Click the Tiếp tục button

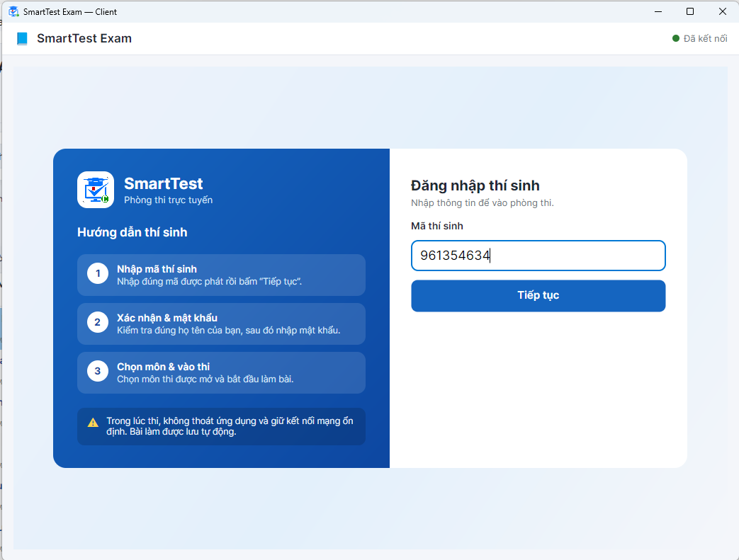538,296
